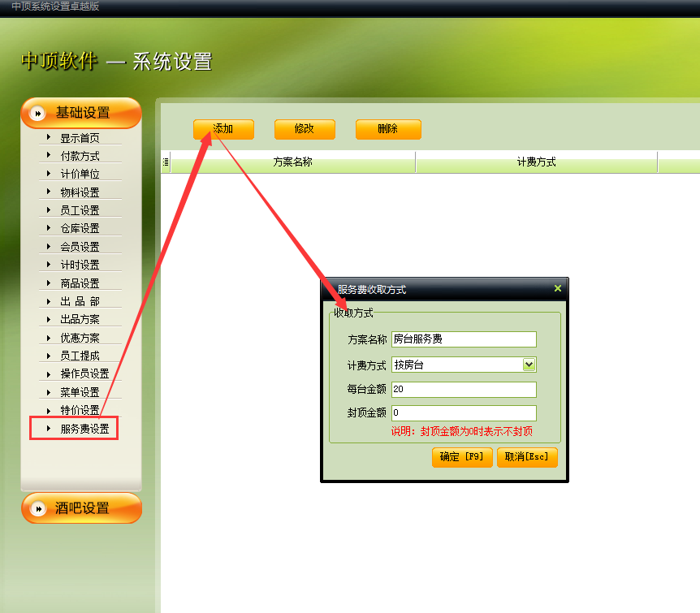Image resolution: width=700 pixels, height=613 pixels.
Task: Open 特价设置 sidebar item
Action: click(80, 410)
